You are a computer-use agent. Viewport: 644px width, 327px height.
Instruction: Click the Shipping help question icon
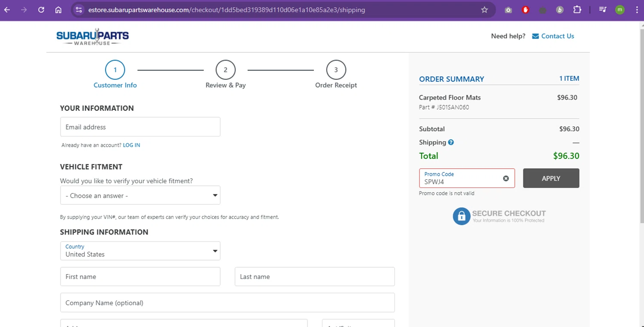pos(451,142)
